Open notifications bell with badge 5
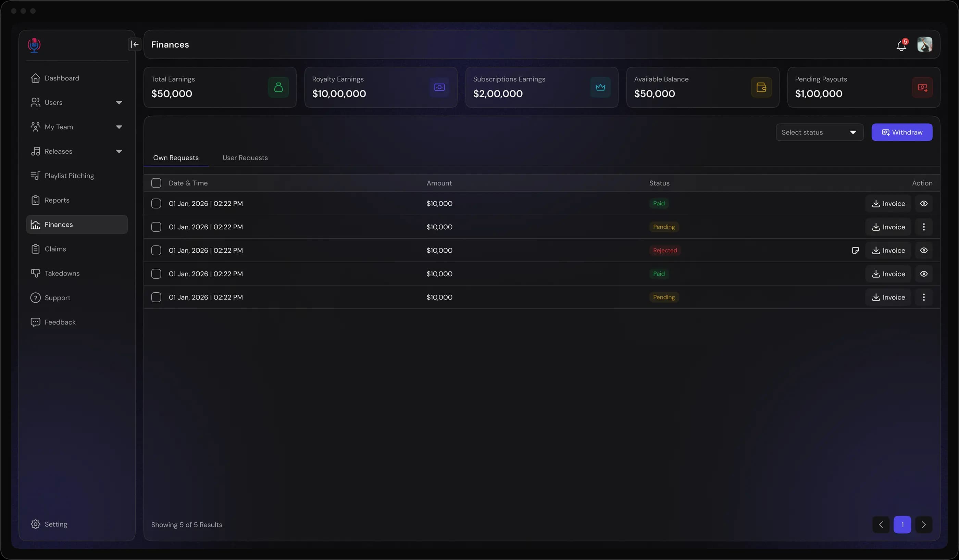The height and width of the screenshot is (560, 959). [x=901, y=45]
